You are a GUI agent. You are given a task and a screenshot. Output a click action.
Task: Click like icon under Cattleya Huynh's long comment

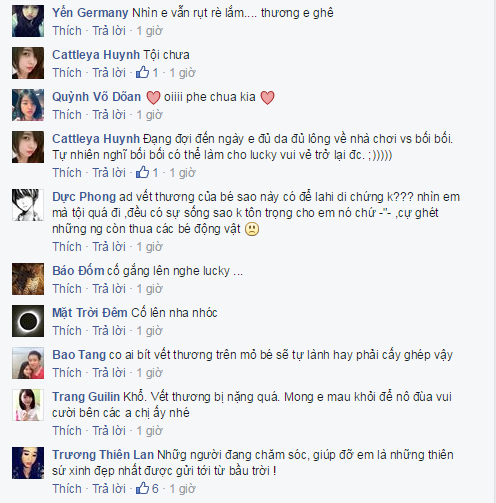(x=142, y=172)
